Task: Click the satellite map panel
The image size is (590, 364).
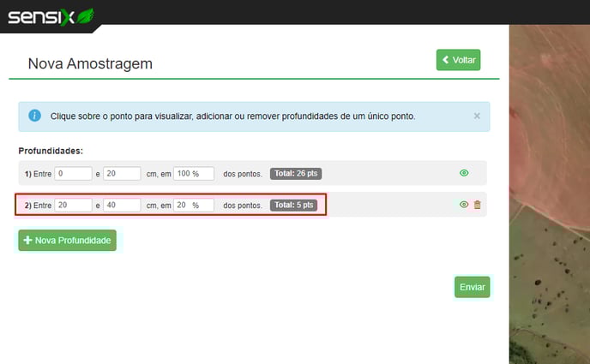Action: 550,194
